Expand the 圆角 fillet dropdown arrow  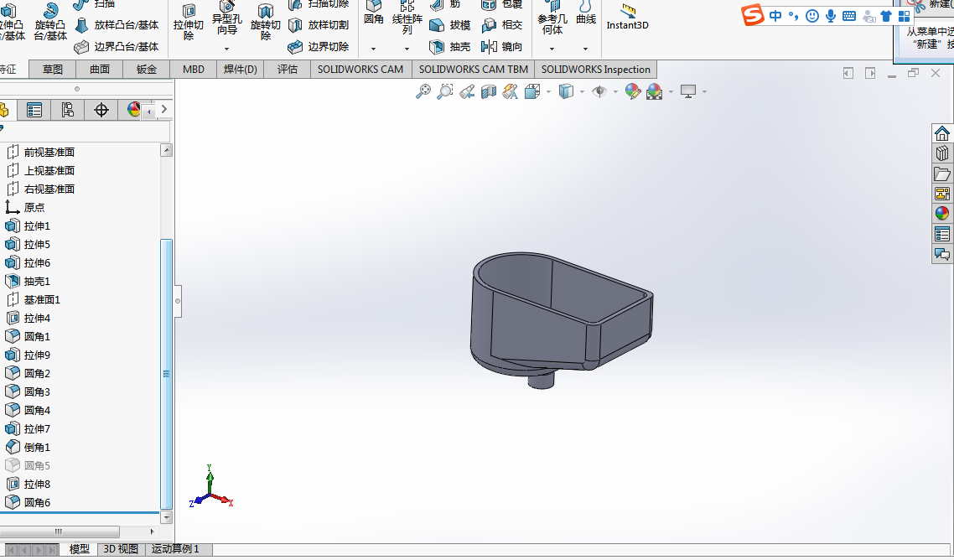click(374, 49)
